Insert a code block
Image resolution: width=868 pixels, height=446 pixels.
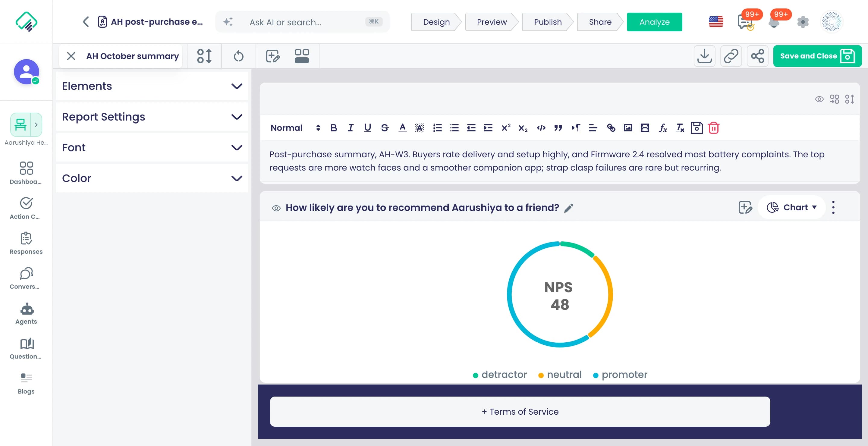(x=541, y=128)
